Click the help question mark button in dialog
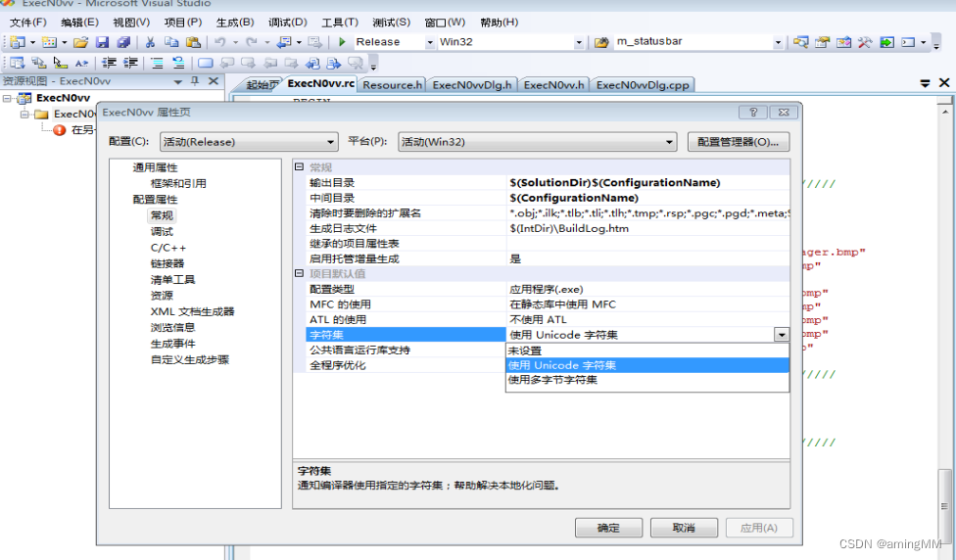 753,113
